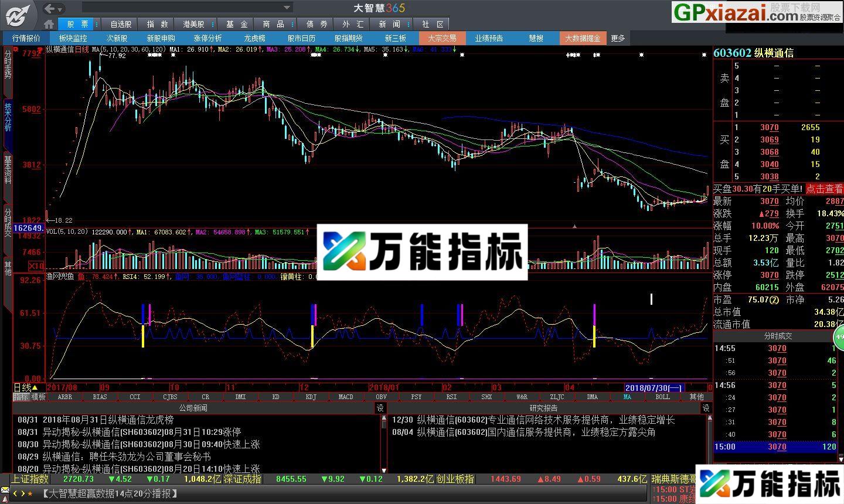Click the 大数据掘金 button on the toolbar
Image resolution: width=844 pixels, height=504 pixels.
[583, 38]
